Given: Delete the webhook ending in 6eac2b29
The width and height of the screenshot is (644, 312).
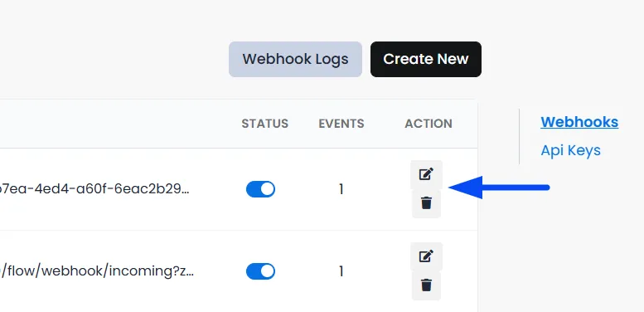Looking at the screenshot, I should click(426, 203).
